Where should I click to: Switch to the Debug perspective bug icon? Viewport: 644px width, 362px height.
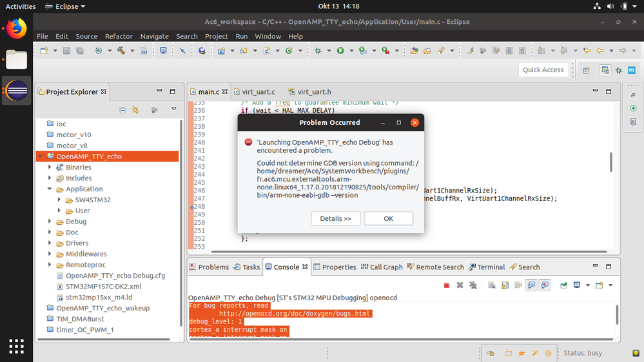tap(618, 70)
